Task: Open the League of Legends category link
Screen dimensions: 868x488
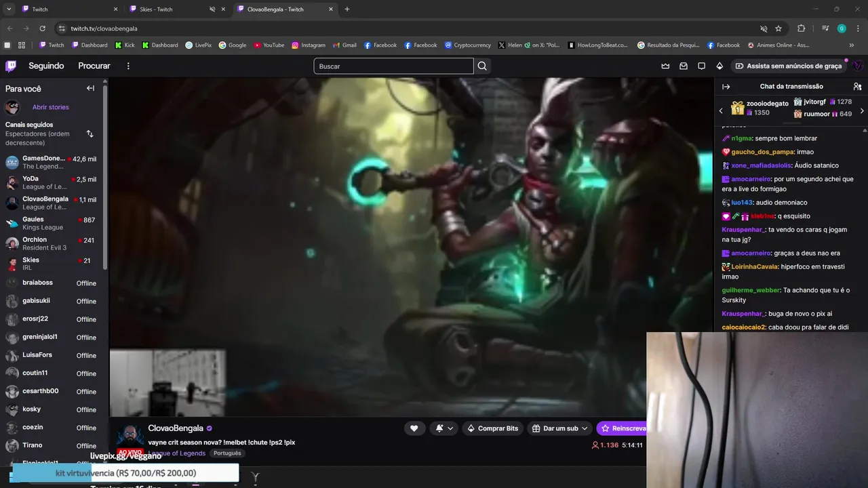Action: (177, 453)
